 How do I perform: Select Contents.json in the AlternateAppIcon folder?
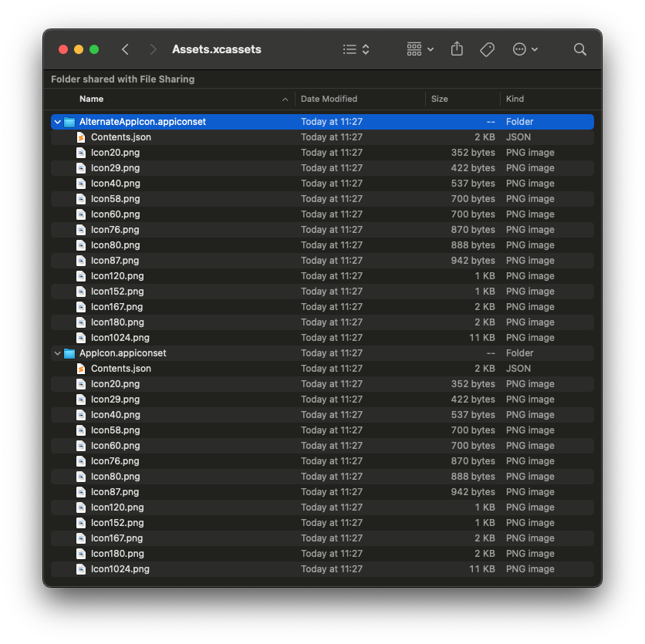click(322, 137)
